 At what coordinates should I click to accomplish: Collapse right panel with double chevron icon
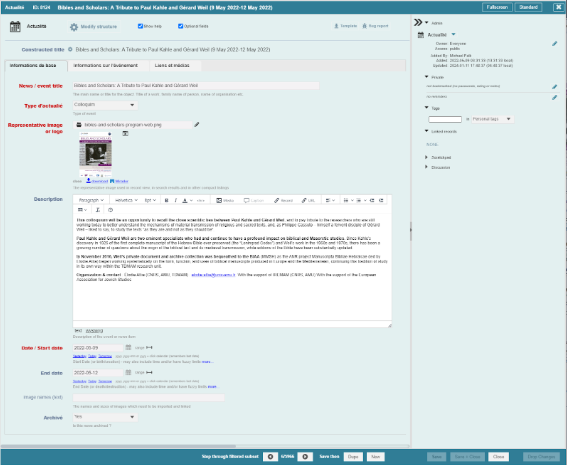pyautogui.click(x=418, y=22)
